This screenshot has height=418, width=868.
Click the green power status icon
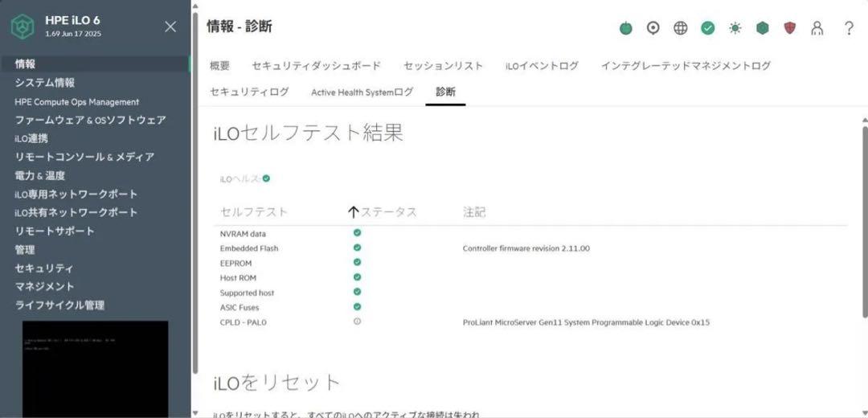click(x=625, y=28)
